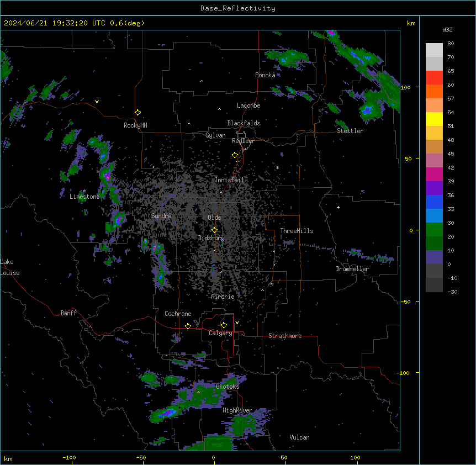Click the white asterisk marker east of Innisfail
Screen dimensions: 476x465
pos(277,167)
